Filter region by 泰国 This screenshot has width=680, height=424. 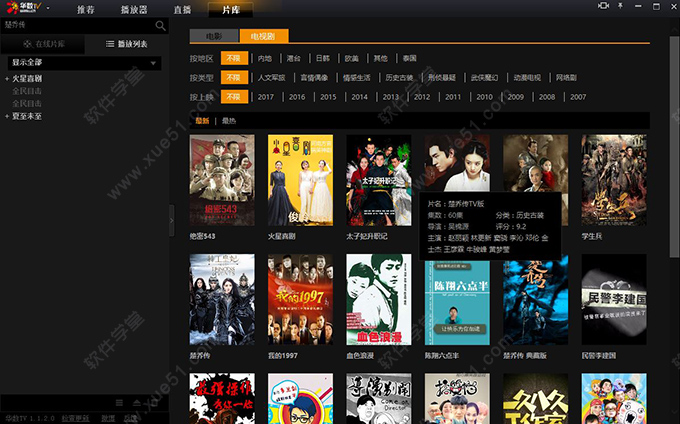(x=409, y=59)
